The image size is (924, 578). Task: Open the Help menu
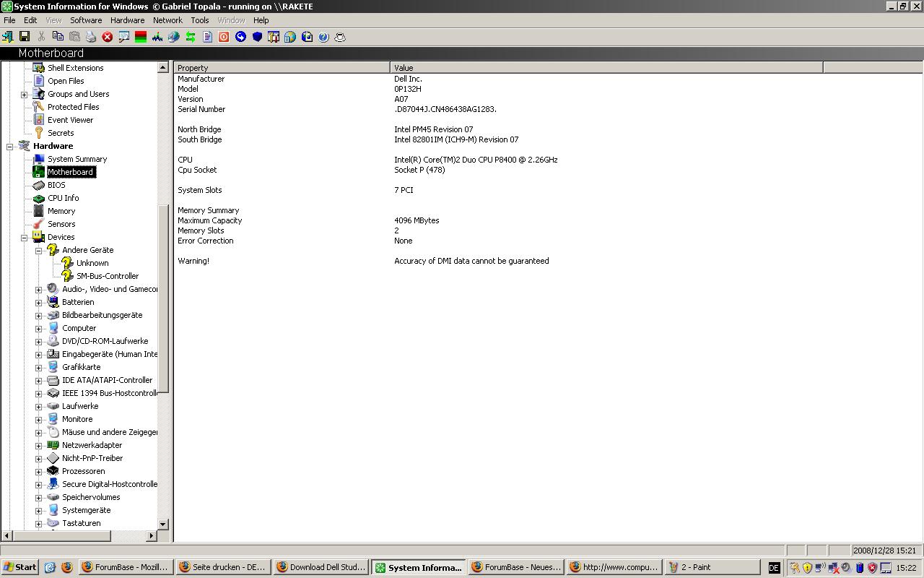pyautogui.click(x=261, y=20)
